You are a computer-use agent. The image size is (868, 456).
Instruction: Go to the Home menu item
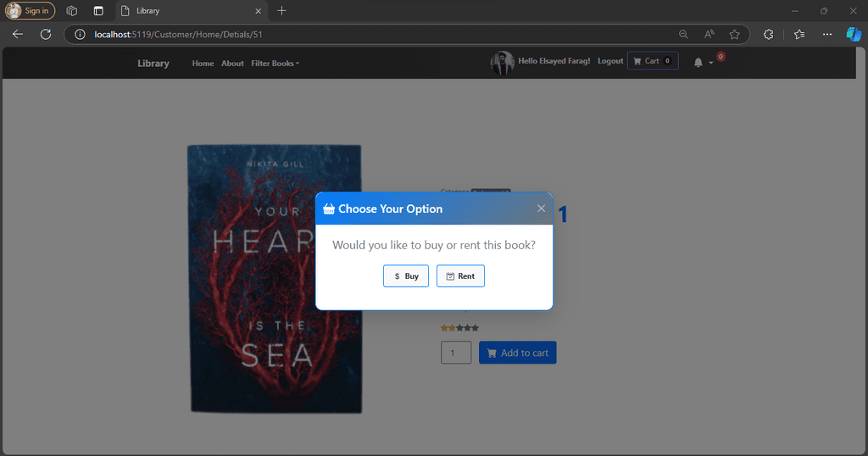[203, 63]
